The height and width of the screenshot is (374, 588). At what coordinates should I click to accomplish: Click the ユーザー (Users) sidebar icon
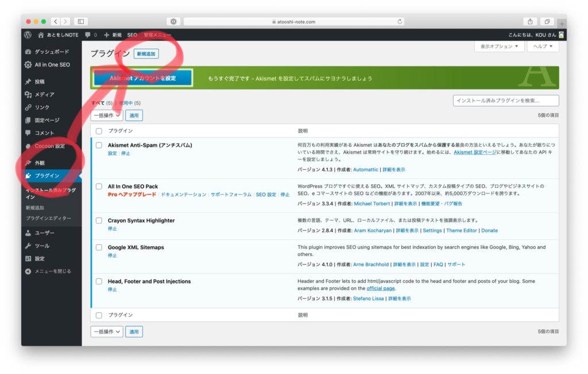click(28, 233)
